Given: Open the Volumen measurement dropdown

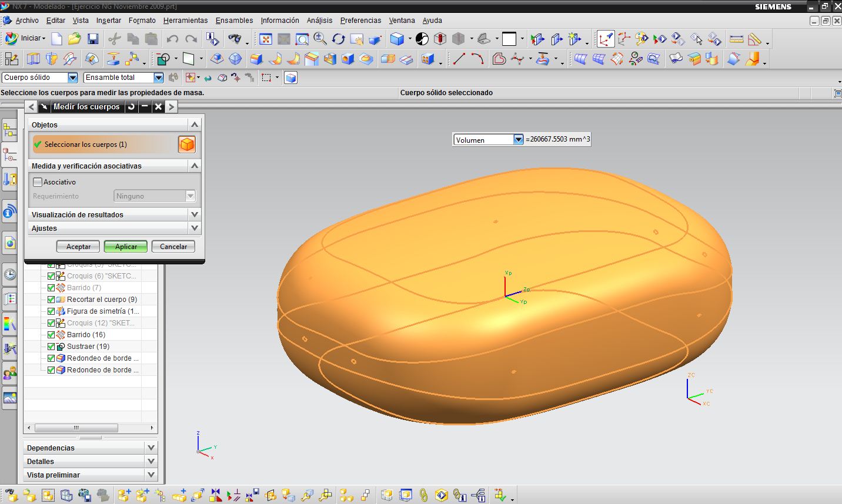Looking at the screenshot, I should (518, 140).
